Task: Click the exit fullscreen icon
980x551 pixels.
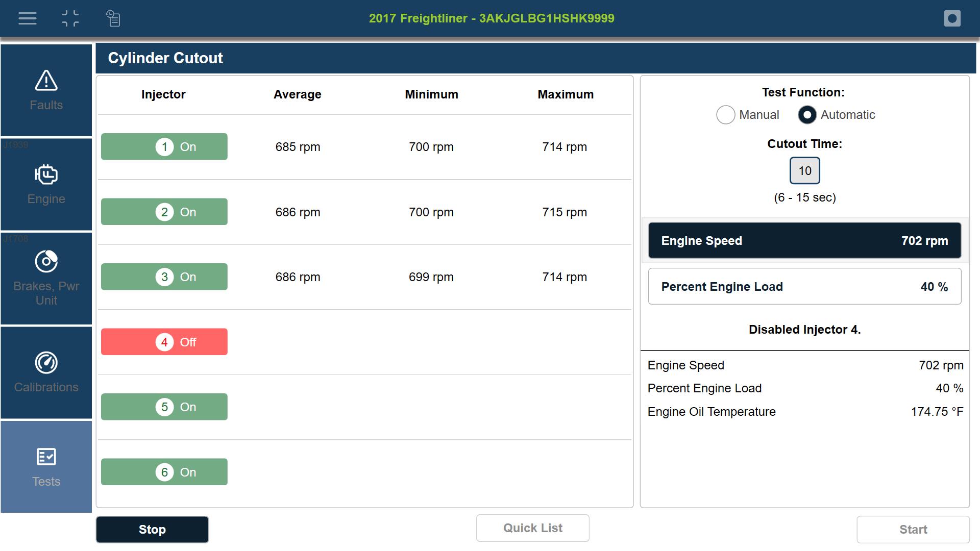Action: point(70,19)
